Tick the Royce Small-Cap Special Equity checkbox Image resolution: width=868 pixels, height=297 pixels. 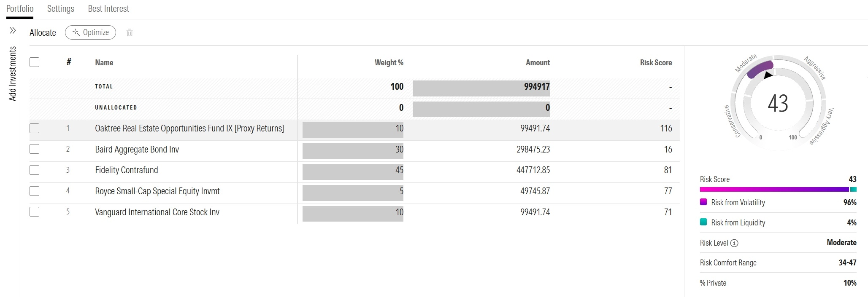point(35,191)
